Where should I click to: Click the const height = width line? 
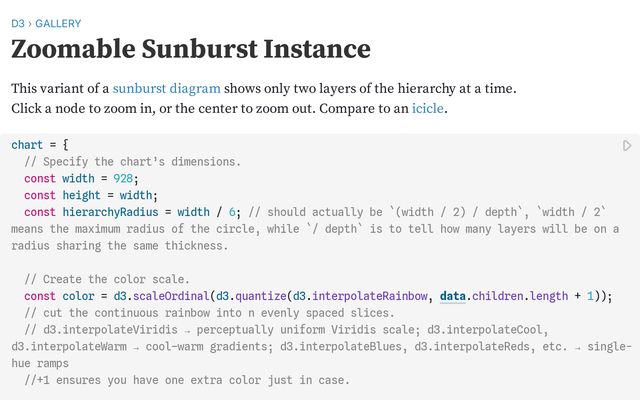point(91,196)
